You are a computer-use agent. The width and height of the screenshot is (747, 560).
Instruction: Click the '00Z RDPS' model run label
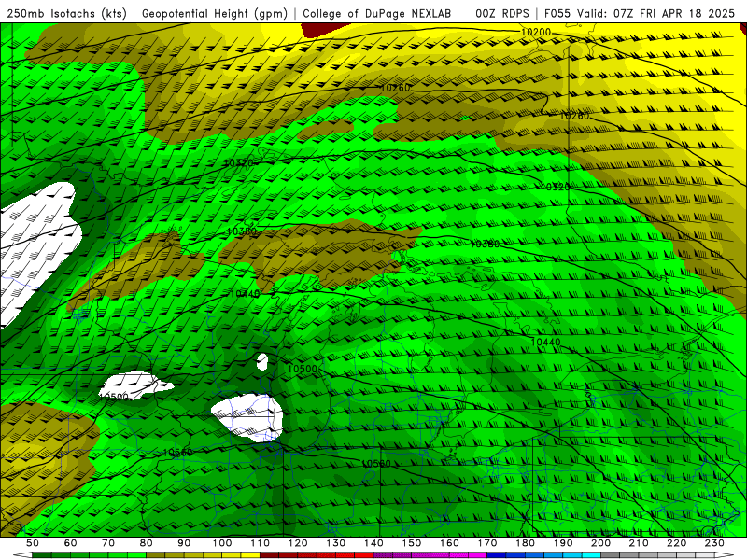coord(502,13)
